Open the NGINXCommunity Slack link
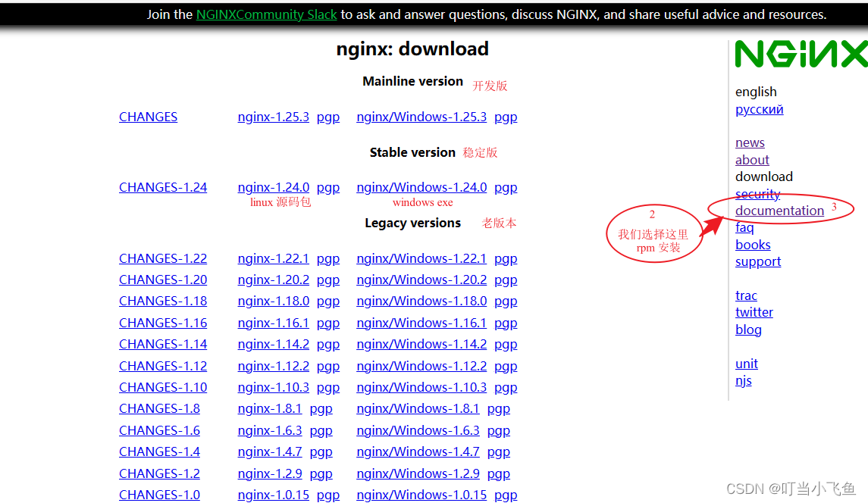Screen dimensions: 868x503 266,14
